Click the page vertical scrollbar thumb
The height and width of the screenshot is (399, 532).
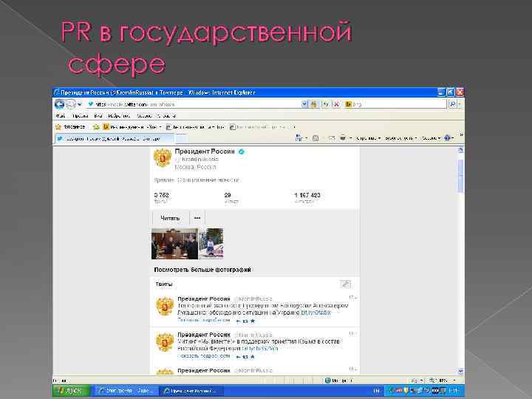(x=461, y=175)
